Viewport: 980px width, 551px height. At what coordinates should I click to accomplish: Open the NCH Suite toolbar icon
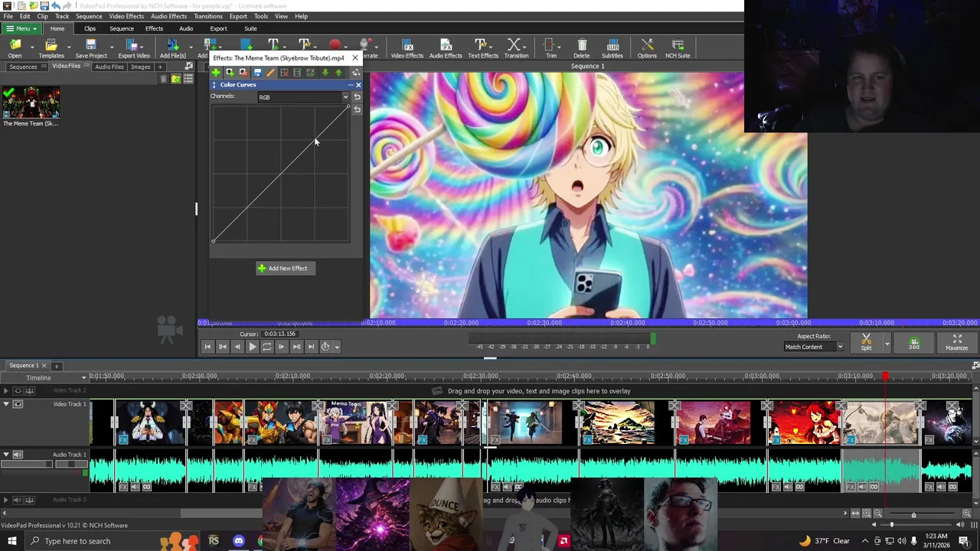(x=678, y=48)
